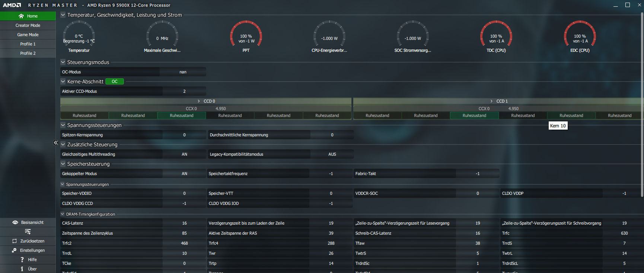Click Trfc4 value 288
This screenshot has height=273, width=644.
point(331,243)
